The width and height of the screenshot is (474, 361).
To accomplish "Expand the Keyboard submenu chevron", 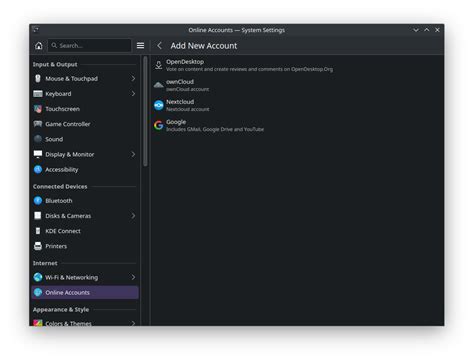I will (x=133, y=94).
